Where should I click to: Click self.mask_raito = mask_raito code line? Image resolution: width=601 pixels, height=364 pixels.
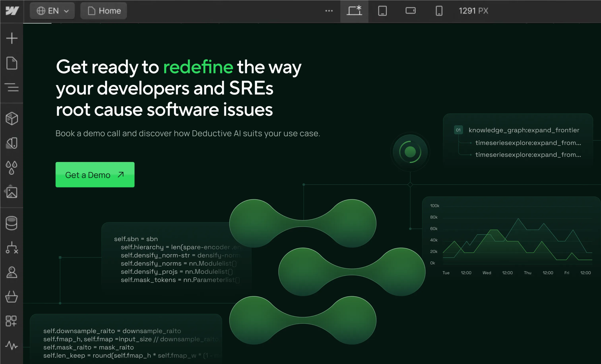tap(89, 347)
